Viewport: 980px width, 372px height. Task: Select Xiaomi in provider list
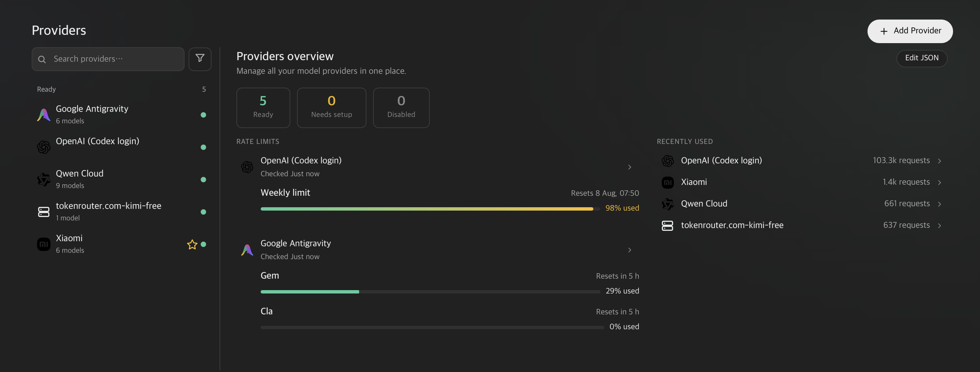click(x=121, y=244)
